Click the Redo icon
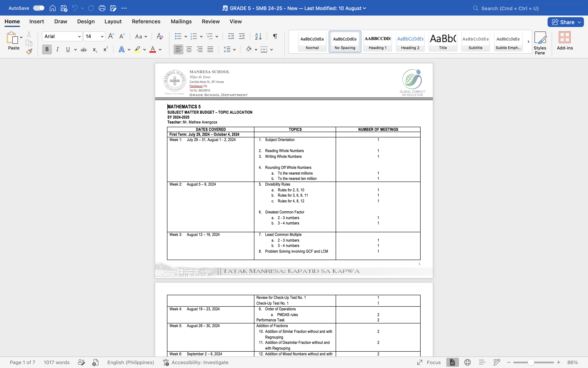The height and width of the screenshot is (368, 588). [91, 8]
